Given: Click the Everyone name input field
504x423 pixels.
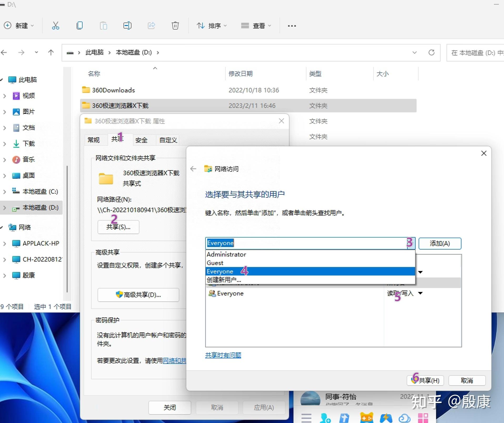Looking at the screenshot, I should click(306, 243).
